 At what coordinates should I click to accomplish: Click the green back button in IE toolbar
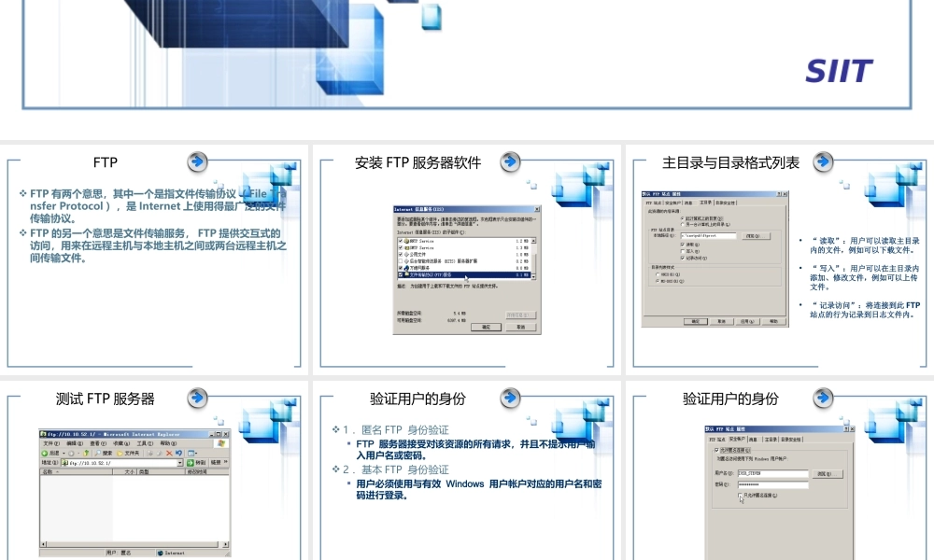tap(45, 454)
